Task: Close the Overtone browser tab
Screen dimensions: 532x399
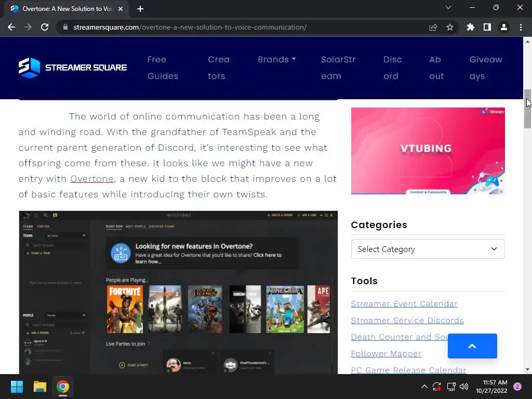Action: click(x=121, y=9)
